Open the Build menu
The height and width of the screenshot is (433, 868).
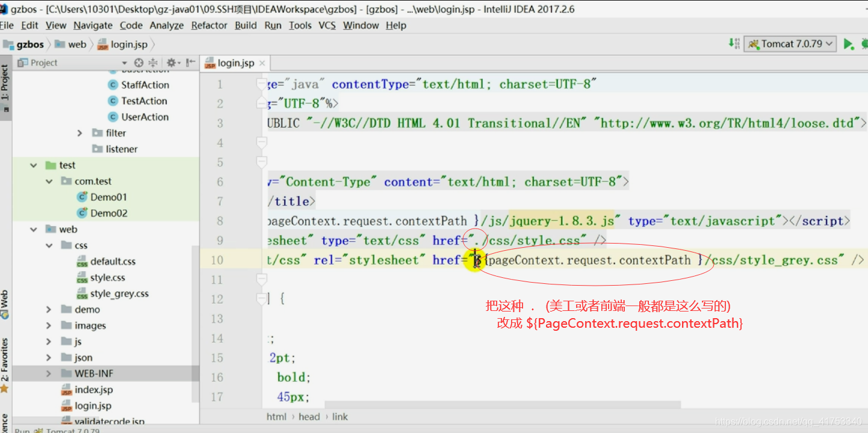point(246,25)
